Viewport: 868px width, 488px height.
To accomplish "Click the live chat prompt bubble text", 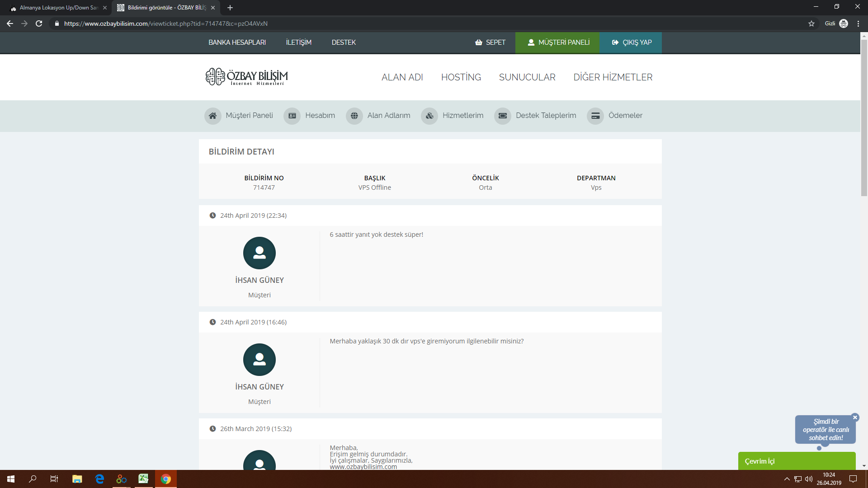I will pos(826,430).
